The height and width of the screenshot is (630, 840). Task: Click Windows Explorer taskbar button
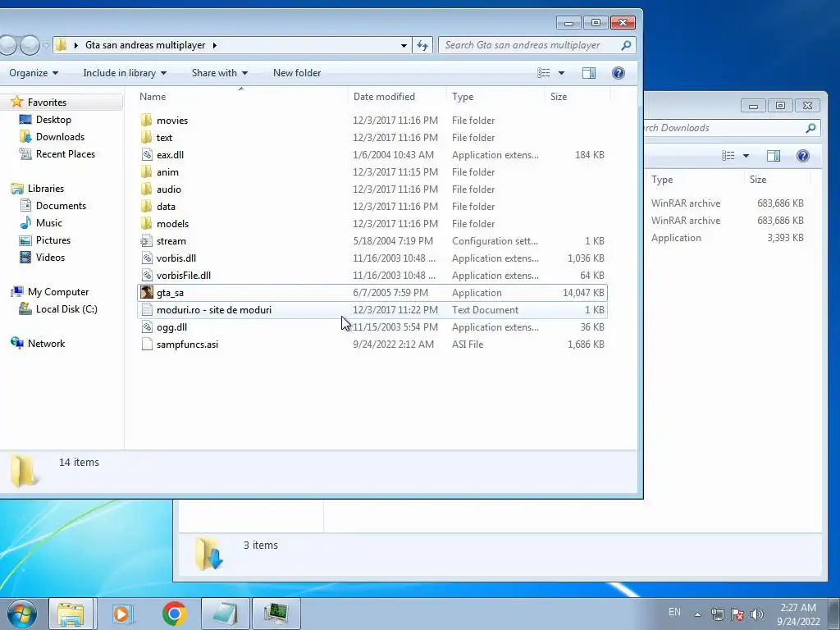click(x=71, y=614)
